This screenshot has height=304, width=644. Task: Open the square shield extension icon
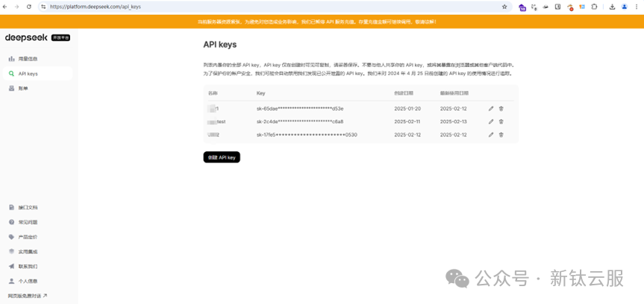pyautogui.click(x=557, y=7)
